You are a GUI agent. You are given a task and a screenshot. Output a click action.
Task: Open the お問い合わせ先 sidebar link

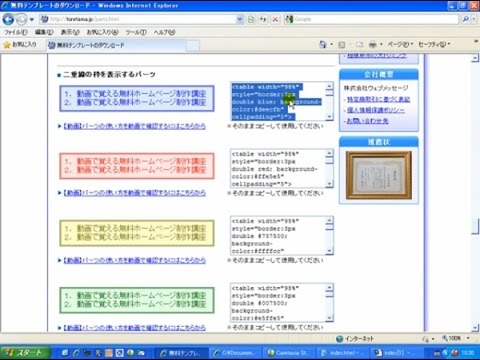coord(367,121)
